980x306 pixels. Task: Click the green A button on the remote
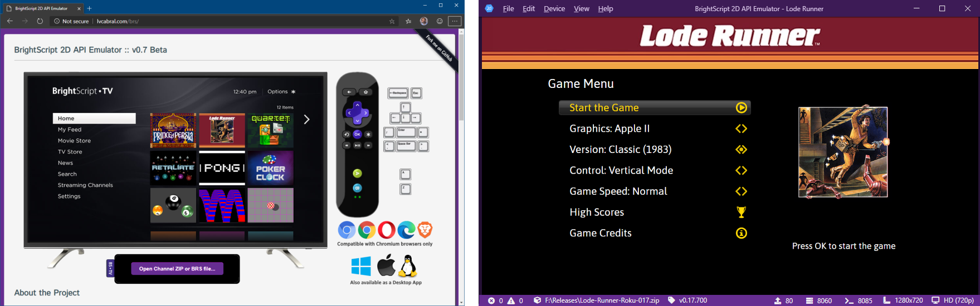[x=357, y=174]
